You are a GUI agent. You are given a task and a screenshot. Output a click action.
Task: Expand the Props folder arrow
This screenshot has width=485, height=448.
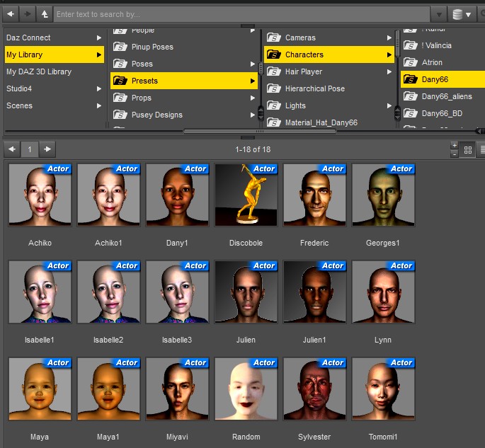click(x=253, y=98)
